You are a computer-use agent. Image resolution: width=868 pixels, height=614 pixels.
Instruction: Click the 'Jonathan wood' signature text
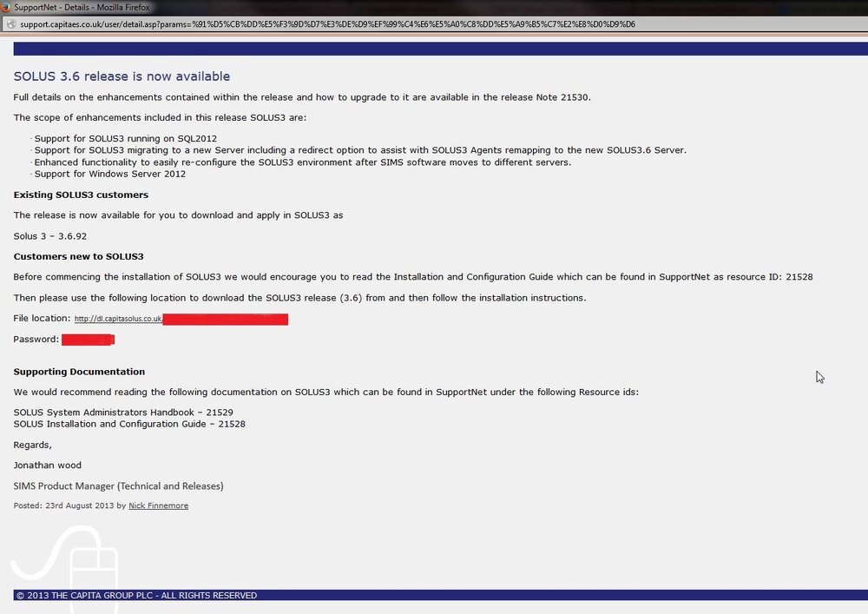click(47, 465)
